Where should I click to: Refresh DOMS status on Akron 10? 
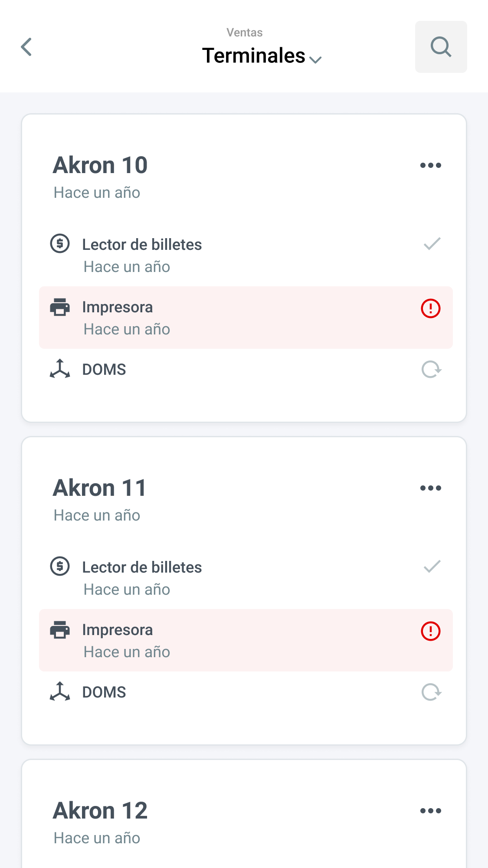pyautogui.click(x=431, y=370)
